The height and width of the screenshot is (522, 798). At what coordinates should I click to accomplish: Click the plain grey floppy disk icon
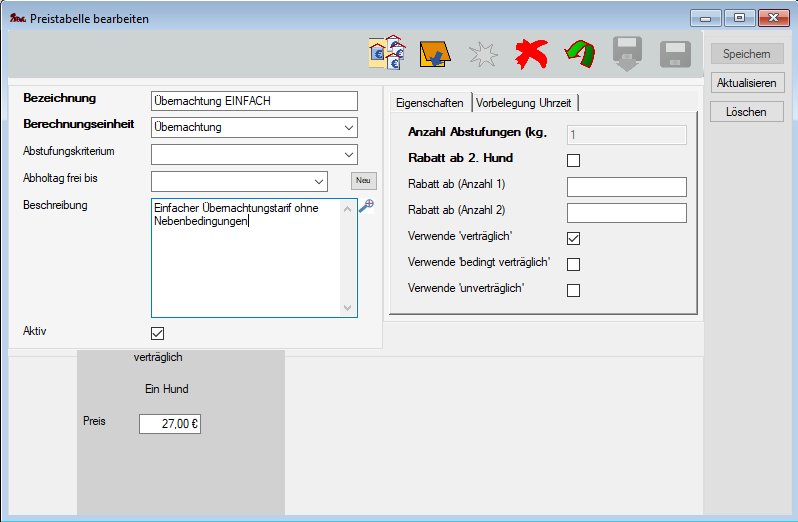(675, 54)
